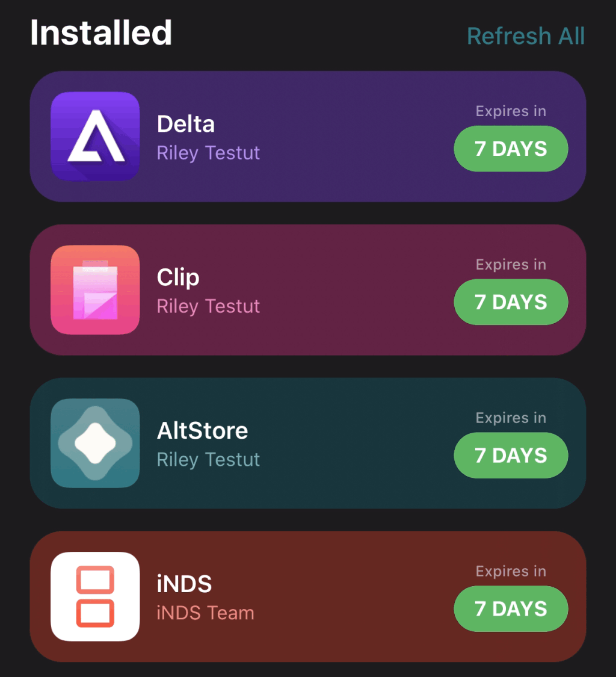Hit the 7 DAYS button for iNDS
This screenshot has width=616, height=677.
[511, 609]
